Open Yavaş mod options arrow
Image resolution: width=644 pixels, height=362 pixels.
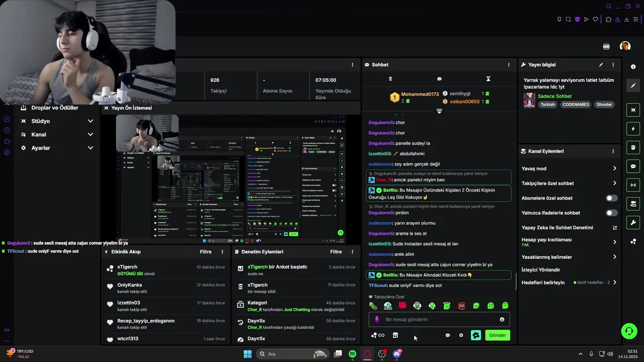(x=614, y=168)
